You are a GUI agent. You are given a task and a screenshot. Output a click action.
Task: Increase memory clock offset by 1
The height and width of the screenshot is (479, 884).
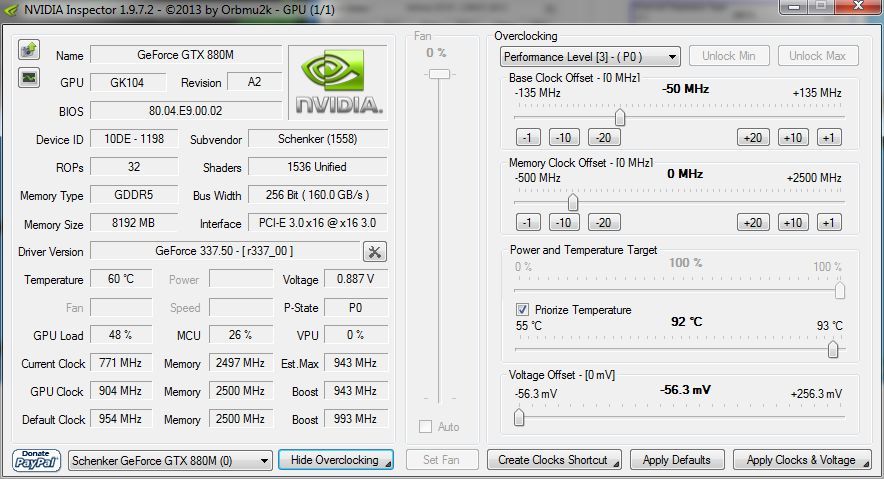coord(829,223)
